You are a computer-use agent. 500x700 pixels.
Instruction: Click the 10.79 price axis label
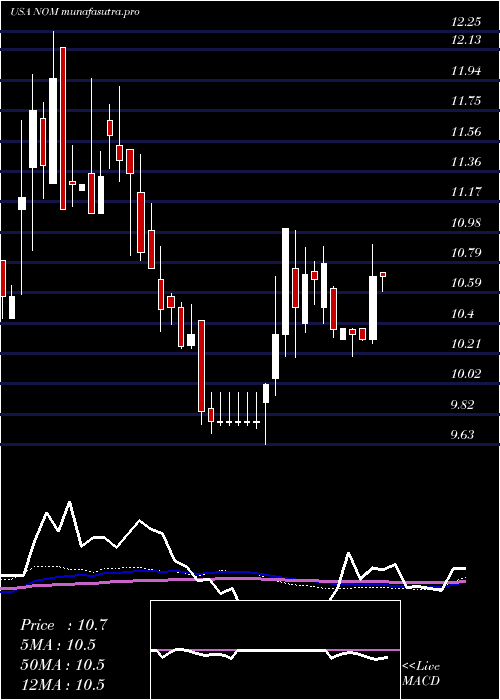coord(466,253)
